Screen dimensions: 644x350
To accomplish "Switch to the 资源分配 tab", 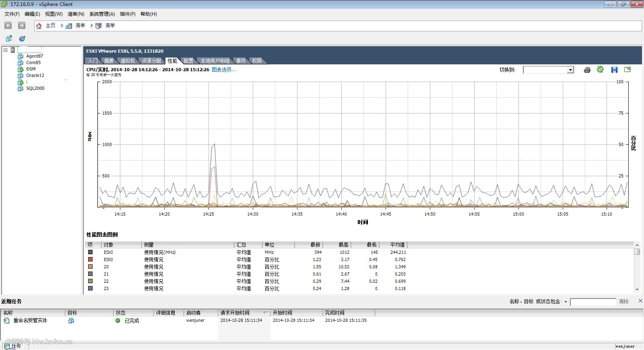I will [x=151, y=61].
